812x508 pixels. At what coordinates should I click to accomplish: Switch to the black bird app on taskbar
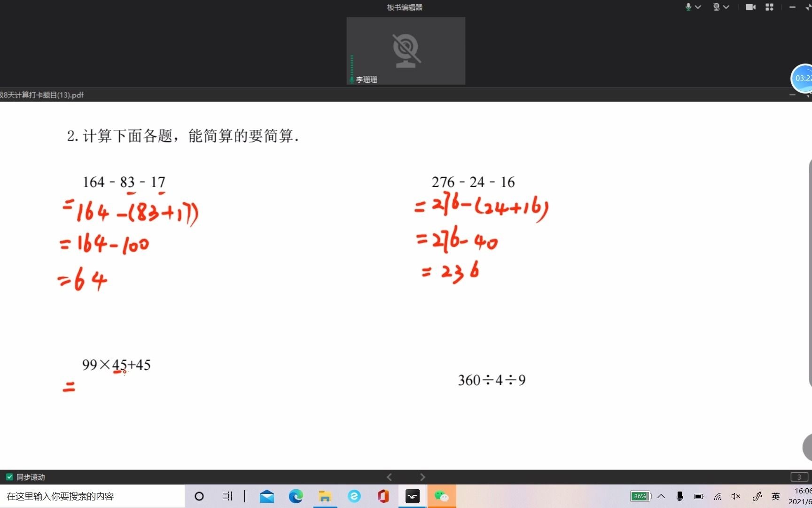point(412,496)
